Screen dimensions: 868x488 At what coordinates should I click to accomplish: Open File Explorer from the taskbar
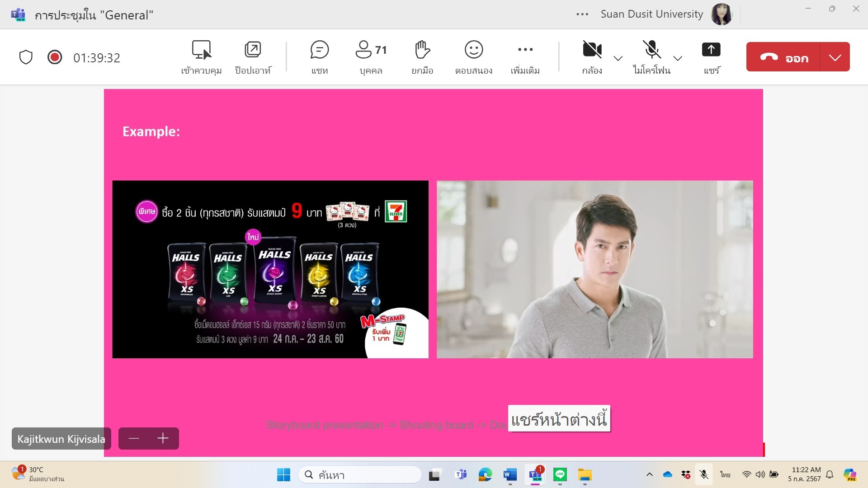point(585,475)
